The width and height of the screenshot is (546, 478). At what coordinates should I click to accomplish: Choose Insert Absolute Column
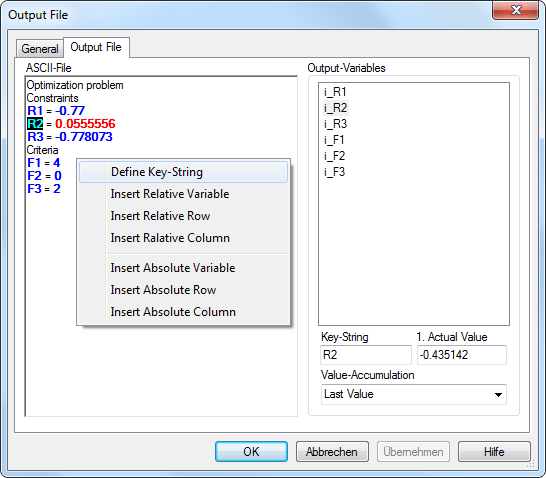pos(183,312)
